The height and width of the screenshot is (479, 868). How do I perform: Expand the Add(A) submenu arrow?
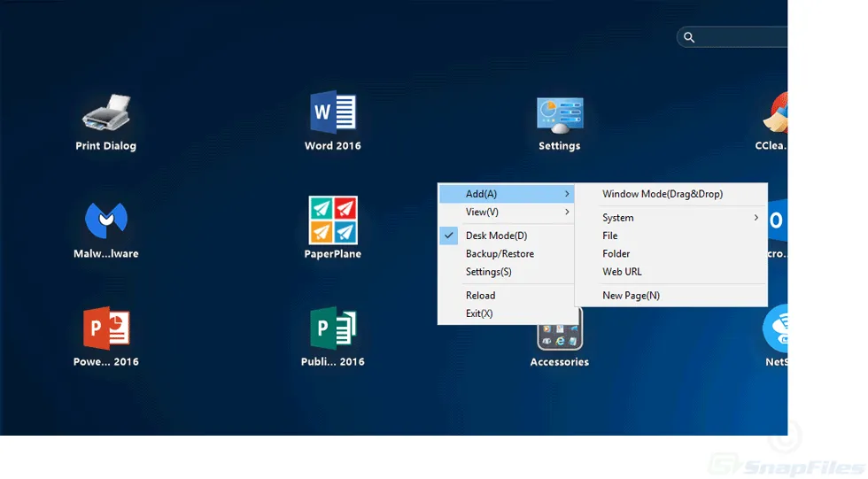pos(567,194)
